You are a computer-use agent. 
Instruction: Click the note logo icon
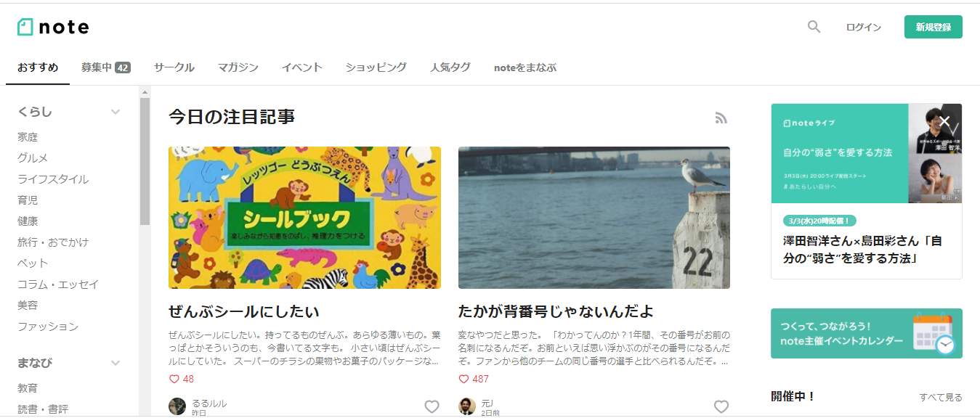[x=25, y=27]
